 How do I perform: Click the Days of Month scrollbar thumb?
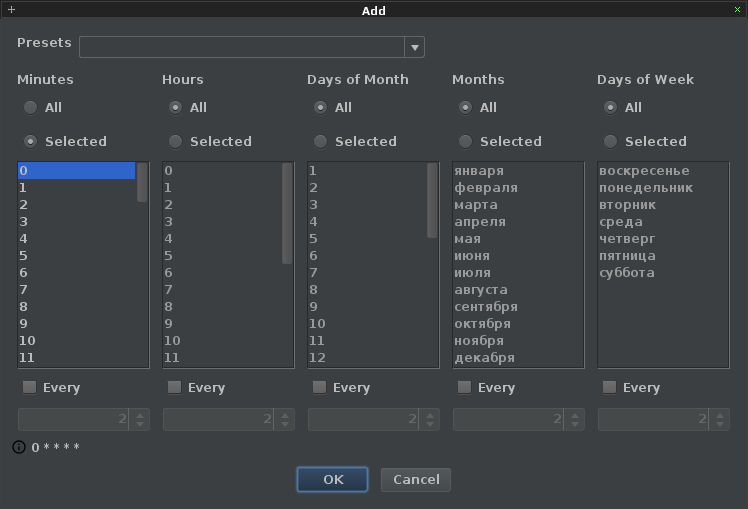click(432, 200)
